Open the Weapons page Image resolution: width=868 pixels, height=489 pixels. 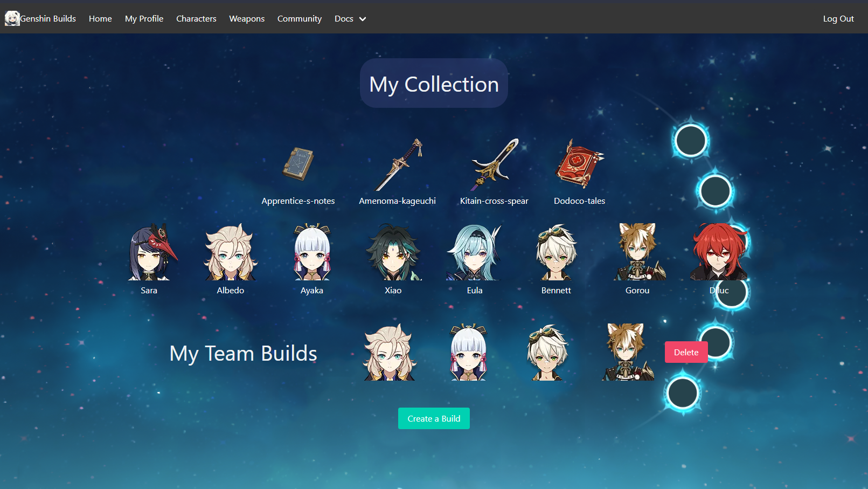coord(247,18)
